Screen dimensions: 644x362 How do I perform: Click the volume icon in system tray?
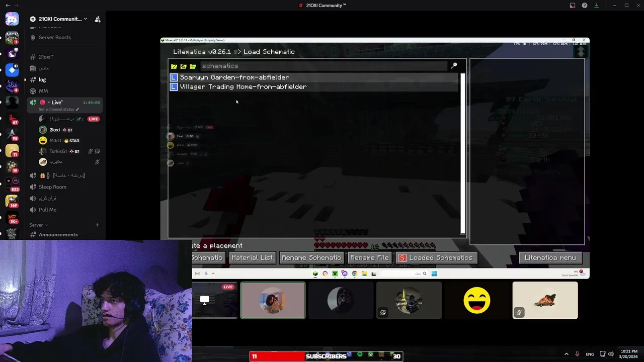tap(611, 354)
